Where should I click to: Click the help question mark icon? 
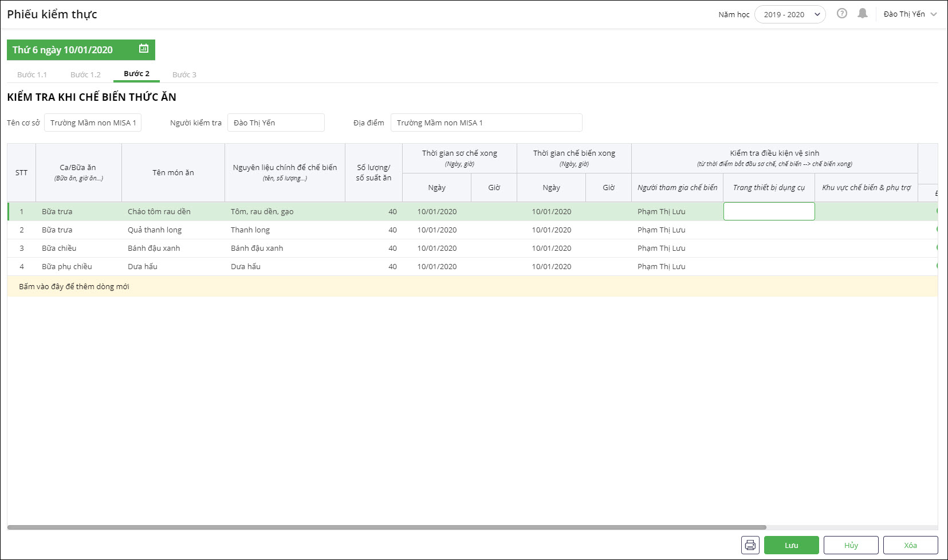tap(841, 14)
